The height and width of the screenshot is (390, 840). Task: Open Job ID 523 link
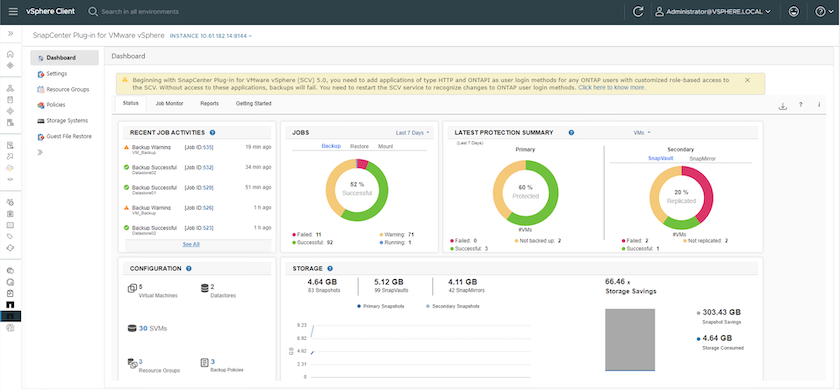208,228
